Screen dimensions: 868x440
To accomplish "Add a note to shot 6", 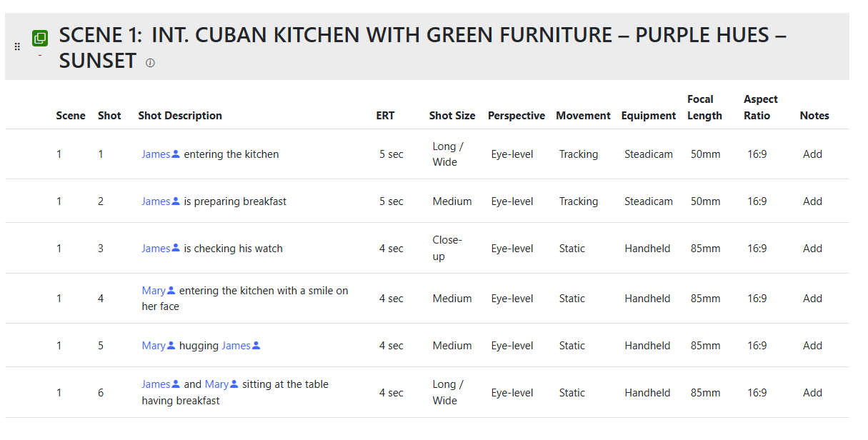I will (x=812, y=393).
